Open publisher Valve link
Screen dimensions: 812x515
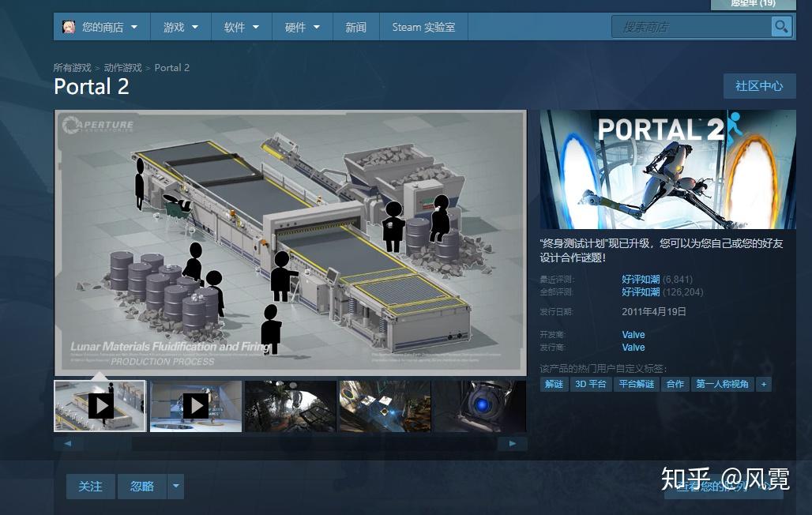pos(633,347)
